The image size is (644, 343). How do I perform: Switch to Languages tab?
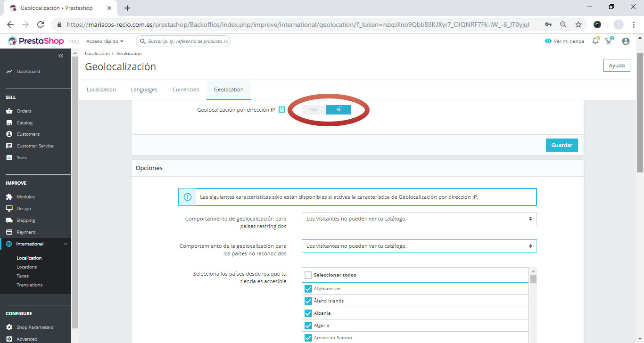(x=144, y=90)
